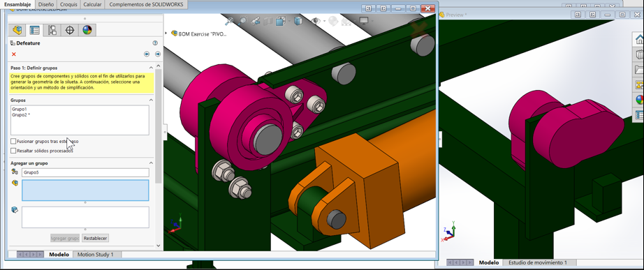Click Edit Appearance sphere icon in viewport
The width and height of the screenshot is (644, 270).
click(333, 20)
